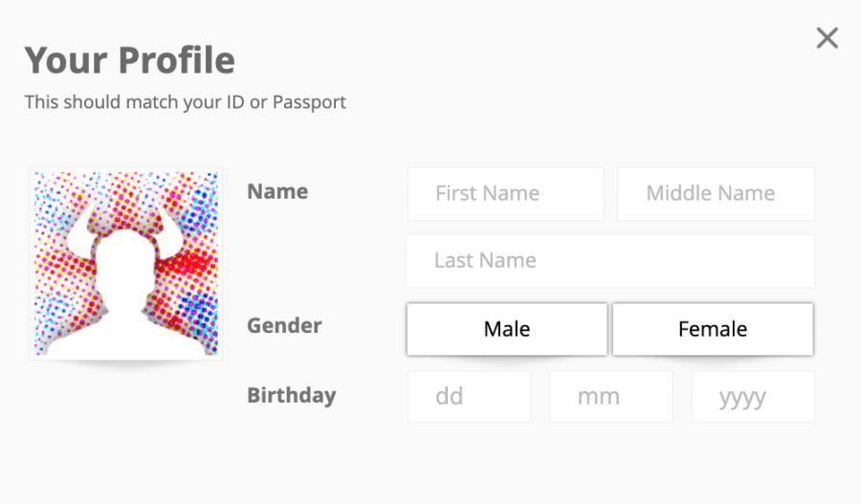Click the Name field label

277,191
